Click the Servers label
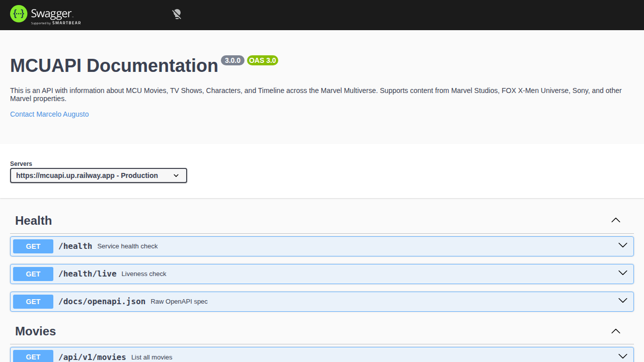The width and height of the screenshot is (644, 362). click(21, 164)
